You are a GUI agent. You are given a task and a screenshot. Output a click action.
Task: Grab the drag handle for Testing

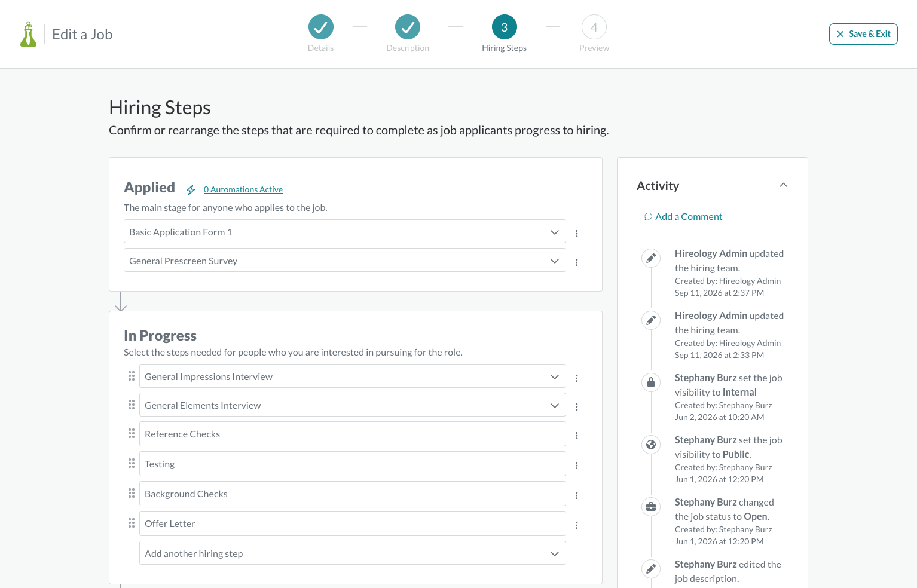[132, 463]
